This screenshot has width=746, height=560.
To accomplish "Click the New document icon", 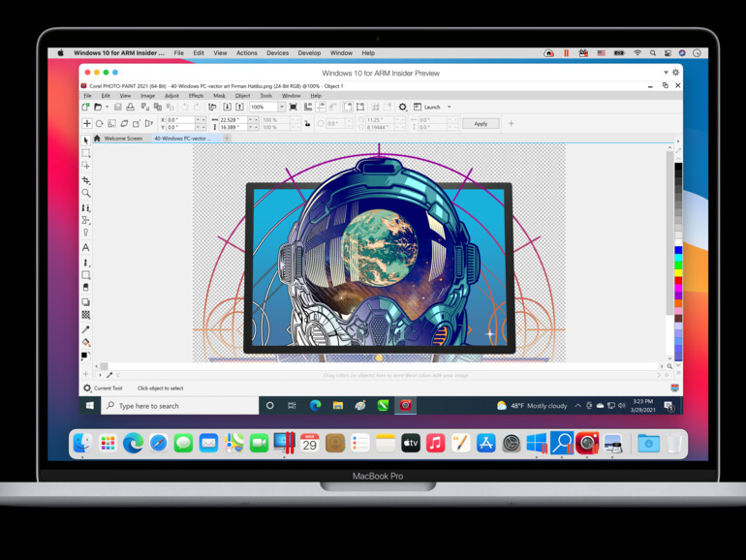I will pyautogui.click(x=85, y=107).
